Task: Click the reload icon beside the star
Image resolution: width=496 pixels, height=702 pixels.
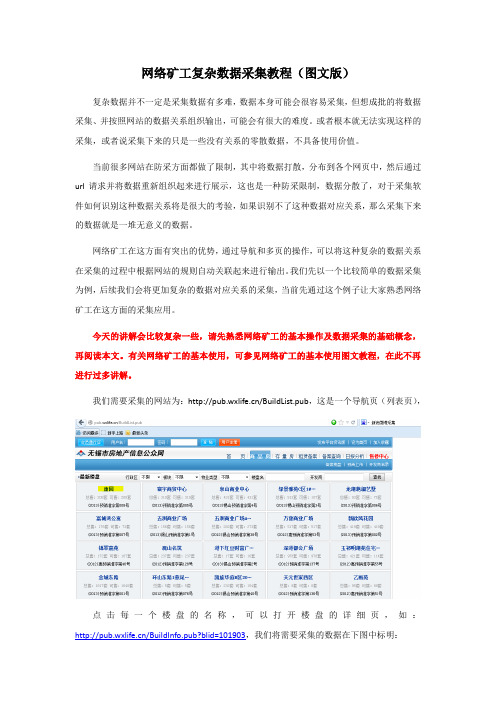Action: point(353,423)
